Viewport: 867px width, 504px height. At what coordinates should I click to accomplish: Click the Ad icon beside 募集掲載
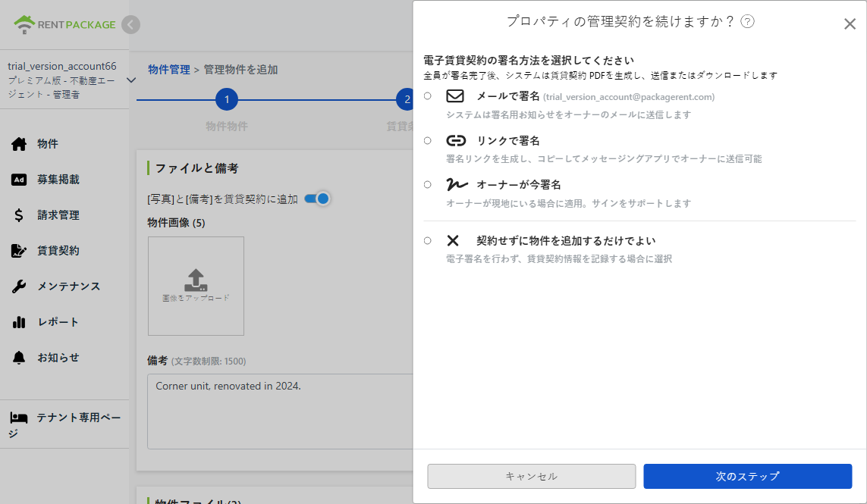[19, 180]
